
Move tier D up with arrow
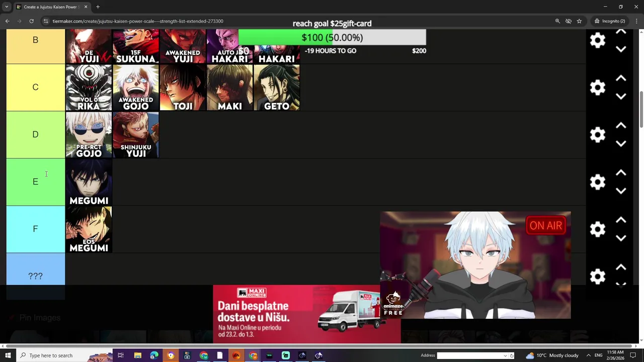pyautogui.click(x=621, y=126)
